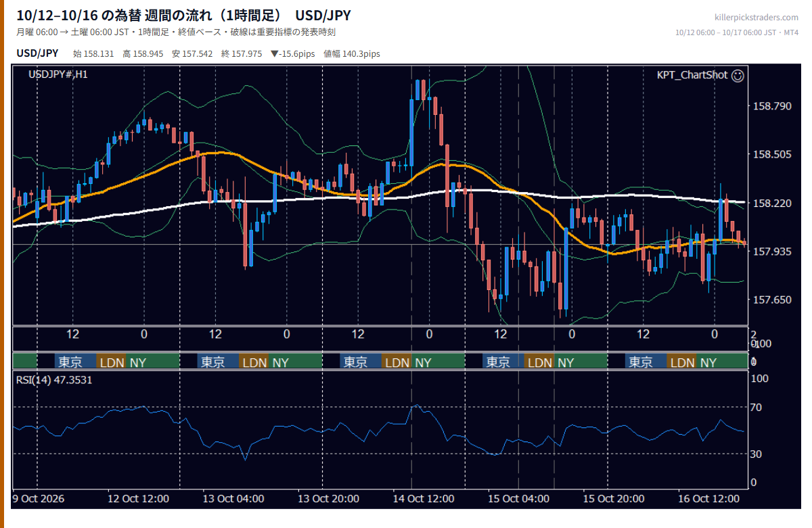Click the down triangle before -15.6pips
Image resolution: width=812 pixels, height=528 pixels.
point(273,54)
